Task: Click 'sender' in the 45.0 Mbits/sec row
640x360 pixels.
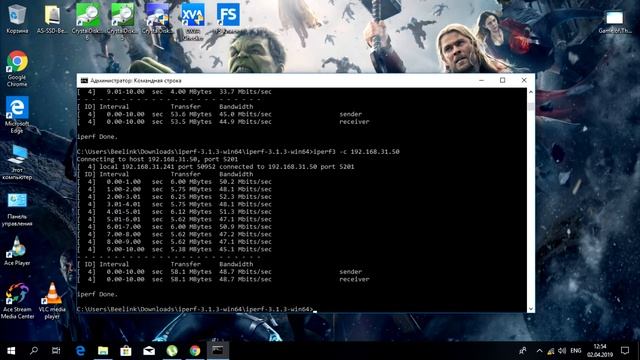Action: [351, 114]
